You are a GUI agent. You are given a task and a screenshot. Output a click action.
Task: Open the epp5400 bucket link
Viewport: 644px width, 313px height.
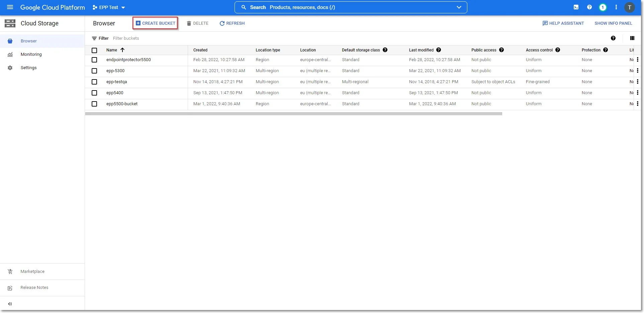[115, 93]
